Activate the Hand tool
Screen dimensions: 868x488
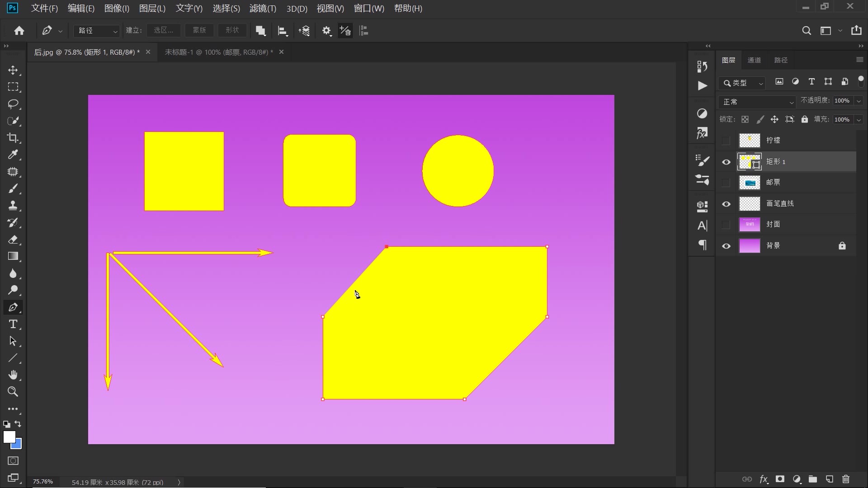tap(13, 375)
